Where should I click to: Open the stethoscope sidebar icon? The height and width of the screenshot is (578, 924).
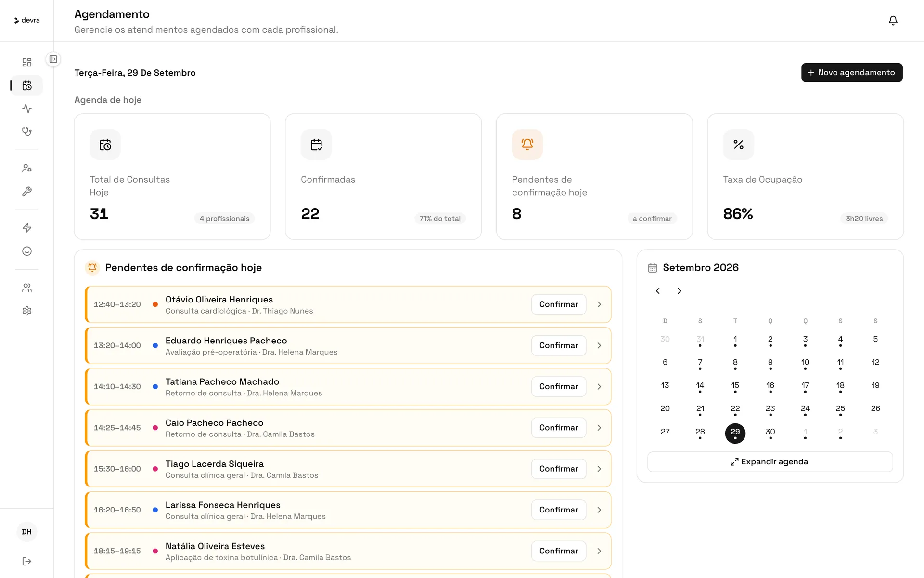pyautogui.click(x=27, y=131)
